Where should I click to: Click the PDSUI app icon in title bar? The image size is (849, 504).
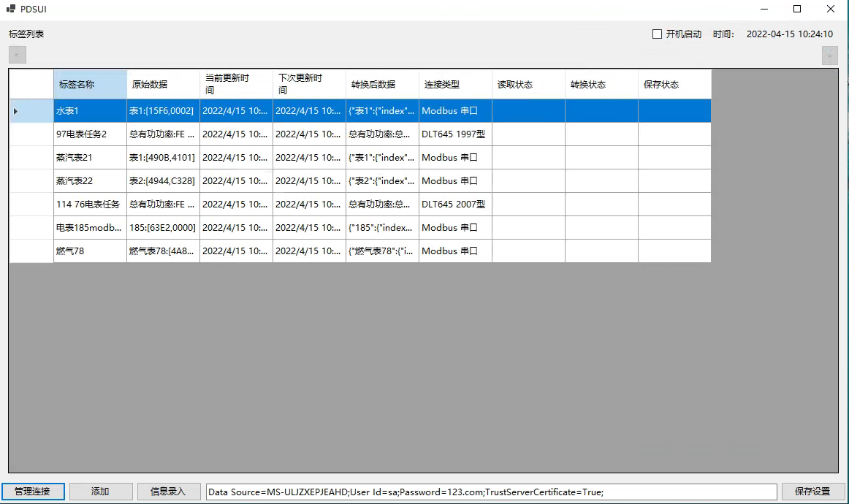[x=11, y=9]
